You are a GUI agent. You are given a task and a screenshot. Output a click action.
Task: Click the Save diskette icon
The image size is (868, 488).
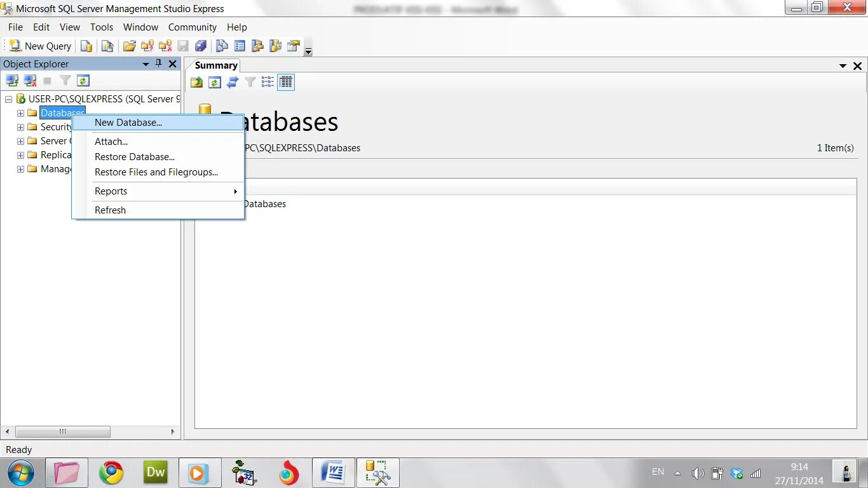point(183,46)
